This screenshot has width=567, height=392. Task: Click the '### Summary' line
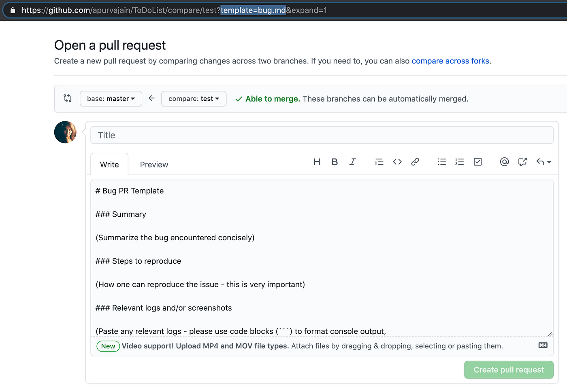point(121,214)
